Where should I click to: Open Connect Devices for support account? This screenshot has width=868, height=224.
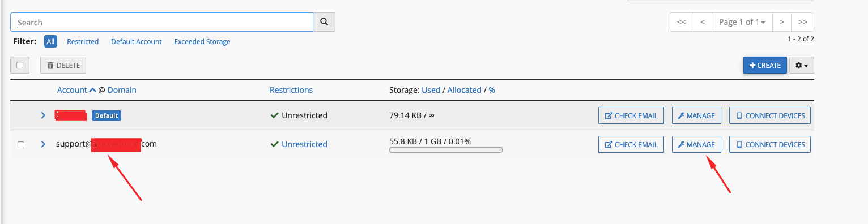(770, 144)
